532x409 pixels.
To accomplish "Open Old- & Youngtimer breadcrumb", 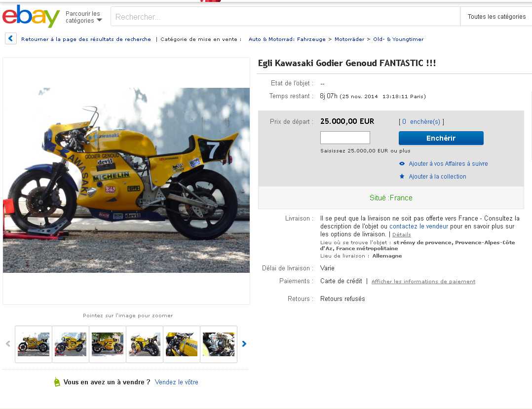I will (x=398, y=39).
